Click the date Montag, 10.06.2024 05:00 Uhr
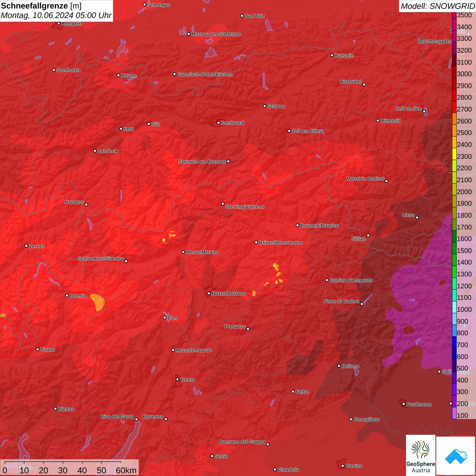The width and height of the screenshot is (476, 476). [x=56, y=15]
